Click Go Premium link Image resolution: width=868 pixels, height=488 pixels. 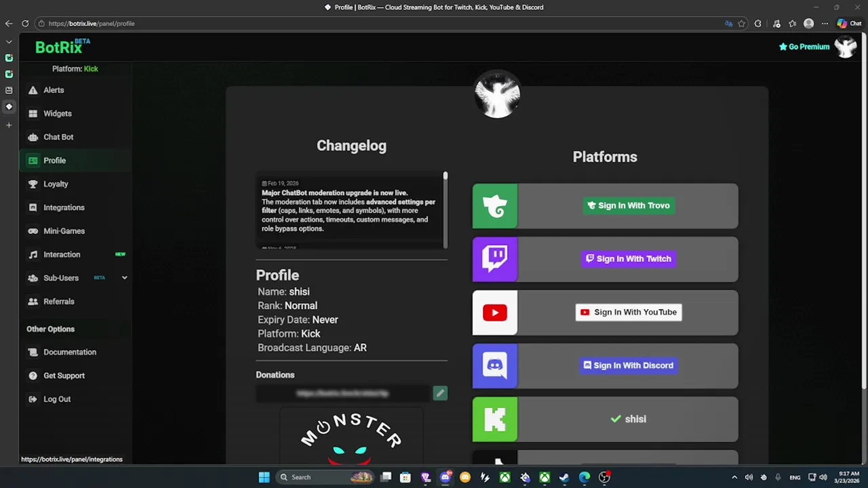[x=804, y=47]
